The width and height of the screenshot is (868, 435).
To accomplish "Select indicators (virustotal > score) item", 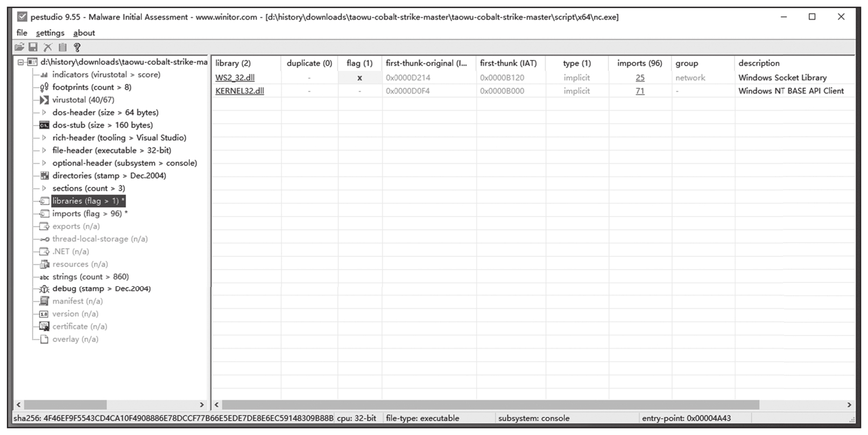I will pyautogui.click(x=106, y=75).
